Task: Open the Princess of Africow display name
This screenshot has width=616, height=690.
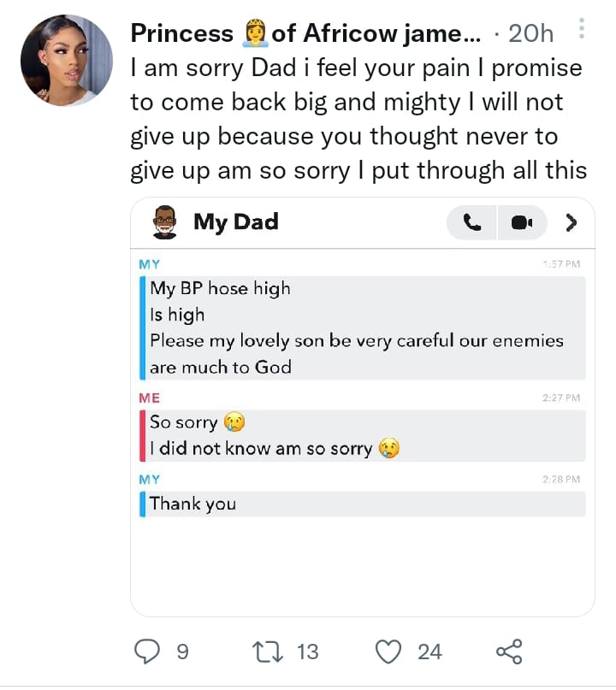Action: (x=305, y=33)
